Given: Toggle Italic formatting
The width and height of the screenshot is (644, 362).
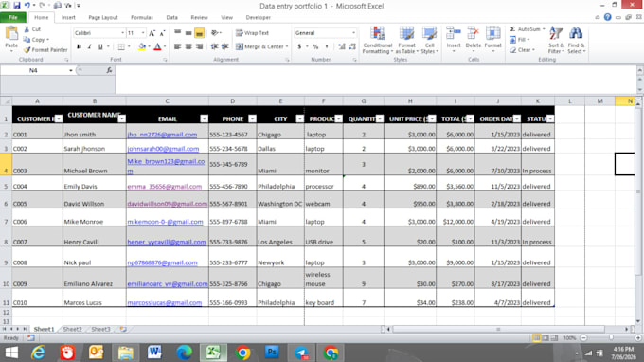Looking at the screenshot, I should (90, 46).
